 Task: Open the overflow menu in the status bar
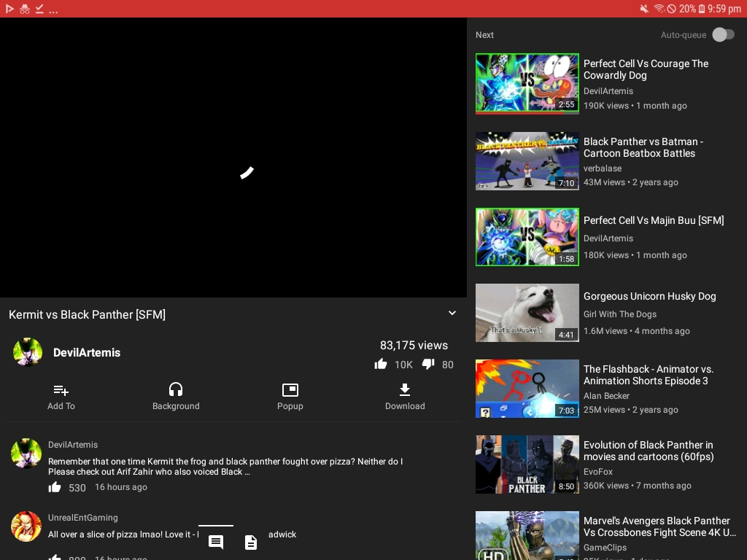tap(53, 9)
